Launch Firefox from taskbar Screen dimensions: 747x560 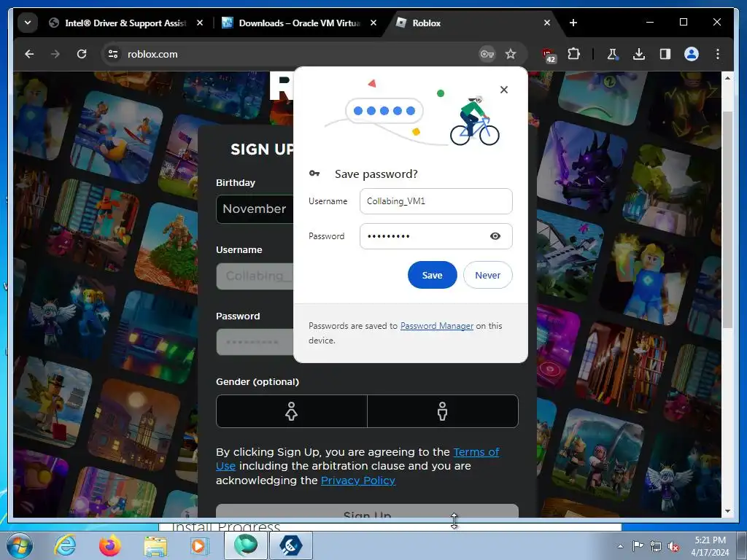click(x=109, y=545)
